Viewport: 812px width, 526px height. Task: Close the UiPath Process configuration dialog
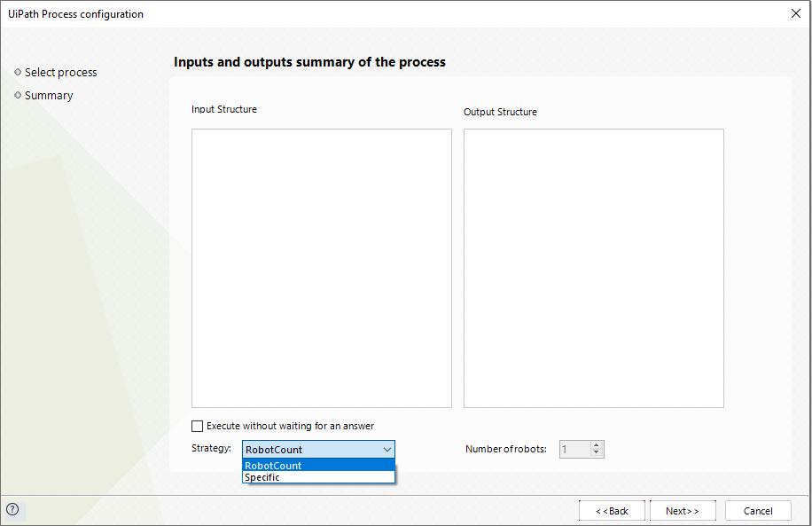(x=796, y=13)
